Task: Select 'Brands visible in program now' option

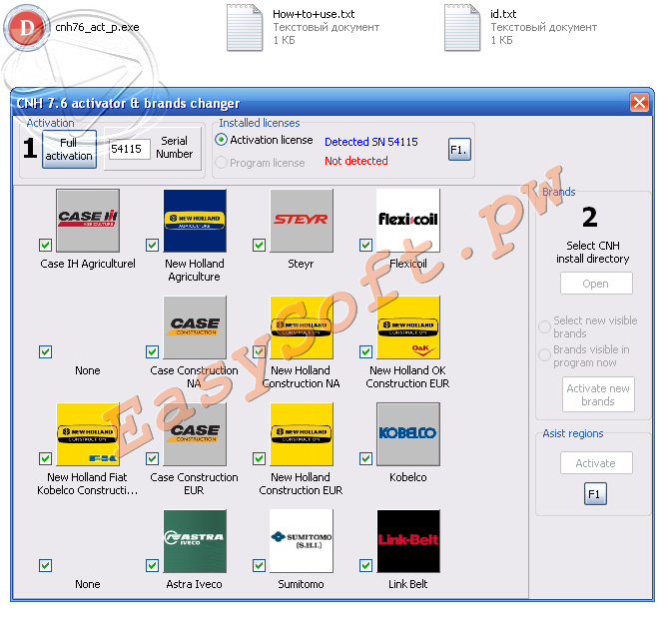Action: (x=544, y=355)
